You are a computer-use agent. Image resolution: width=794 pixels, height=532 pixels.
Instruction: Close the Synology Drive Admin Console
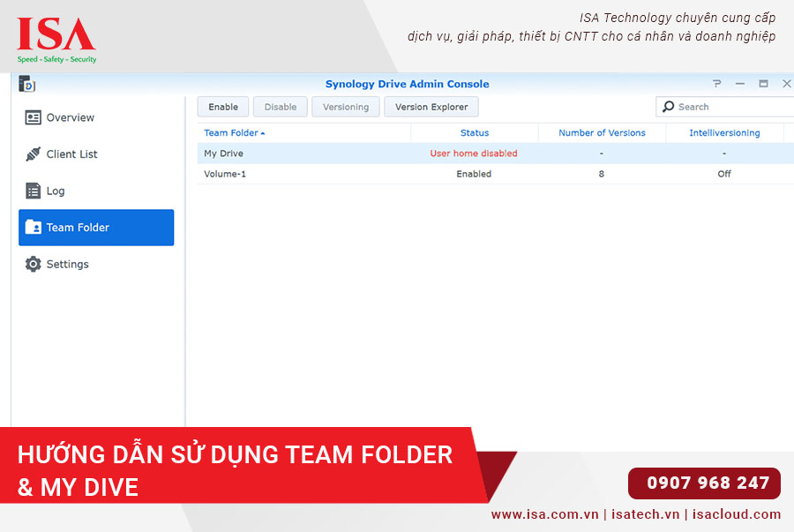786,84
